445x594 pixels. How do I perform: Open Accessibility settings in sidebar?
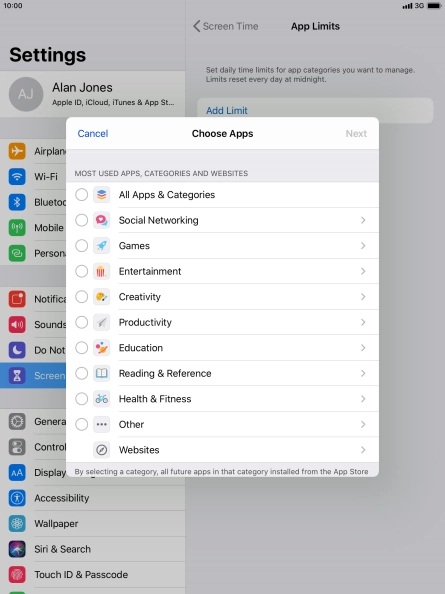click(92, 498)
